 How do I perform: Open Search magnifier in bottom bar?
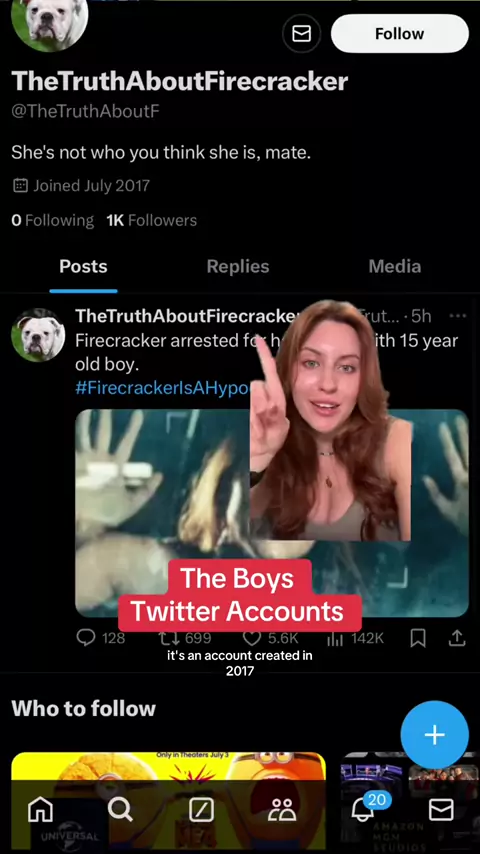120,810
